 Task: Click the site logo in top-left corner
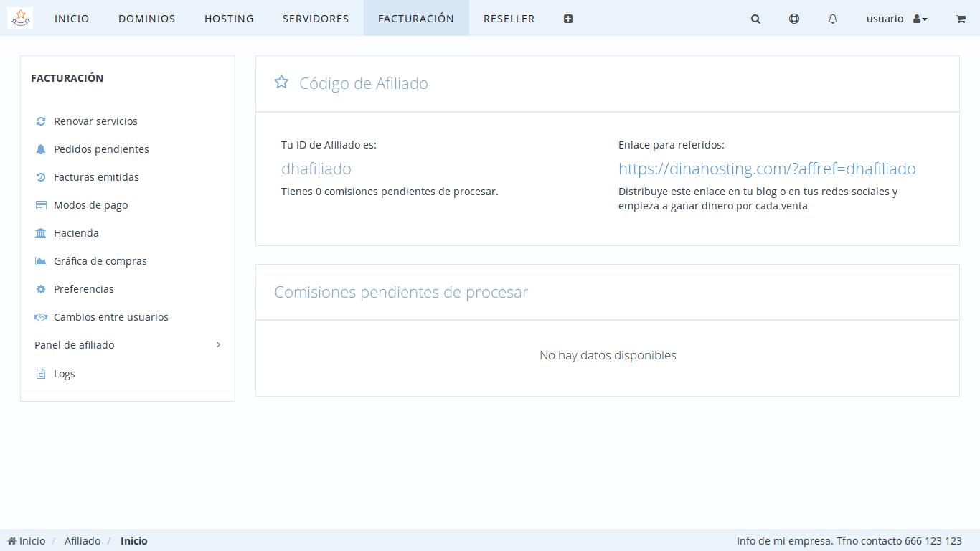point(20,18)
